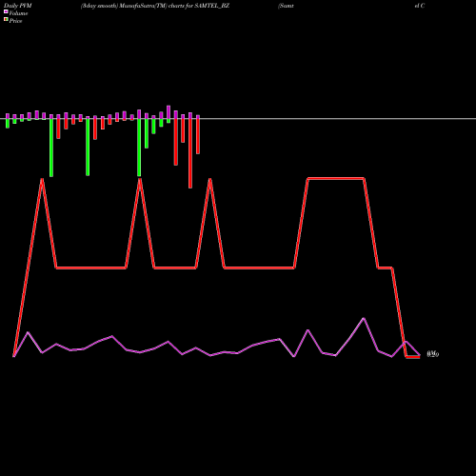This screenshot has width=476, height=476.
Task: Click the 'MunafaSutra(TM) charts for SAMTEL_BZ' title
Action: click(174, 6)
